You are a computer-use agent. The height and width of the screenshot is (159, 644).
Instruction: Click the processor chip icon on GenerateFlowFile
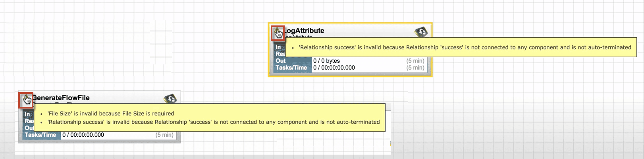pos(170,99)
